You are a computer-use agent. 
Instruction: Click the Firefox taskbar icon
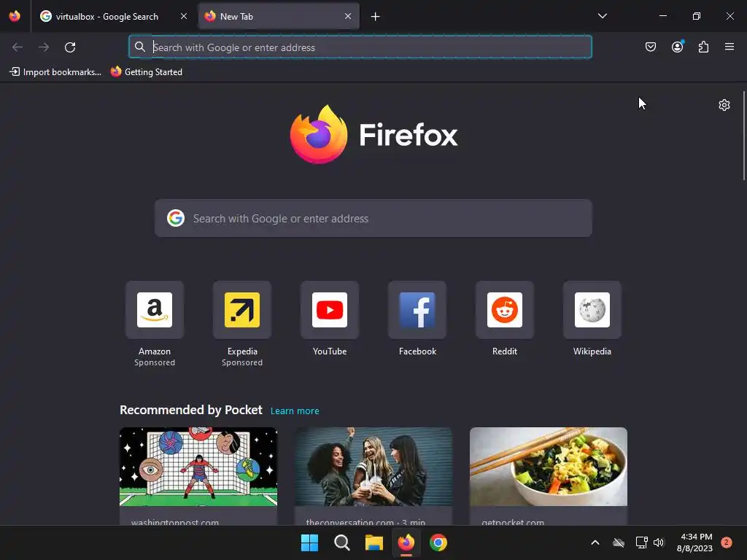coord(406,542)
